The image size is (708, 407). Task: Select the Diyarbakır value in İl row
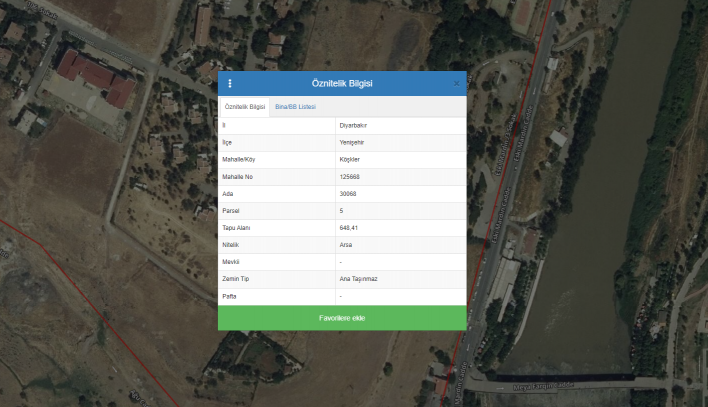click(x=352, y=125)
